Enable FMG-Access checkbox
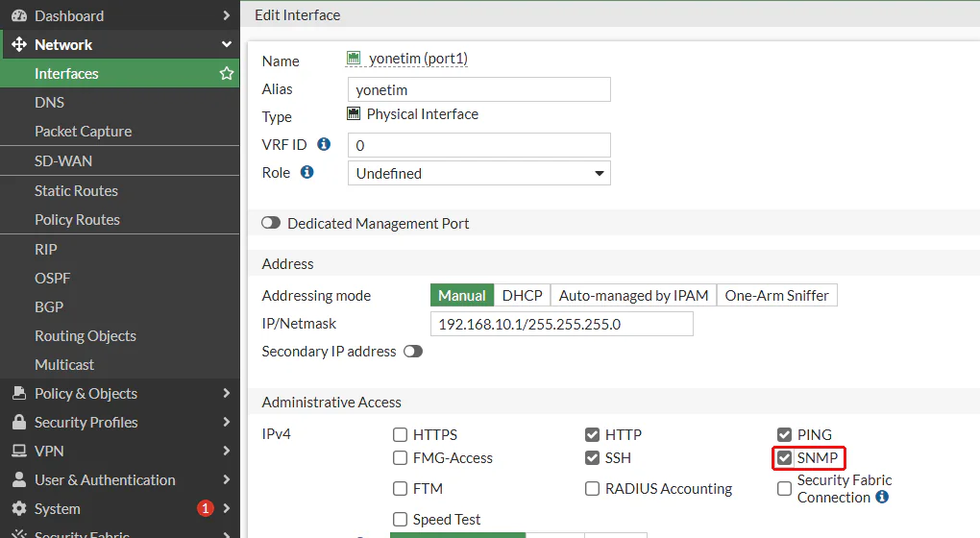 click(x=400, y=458)
